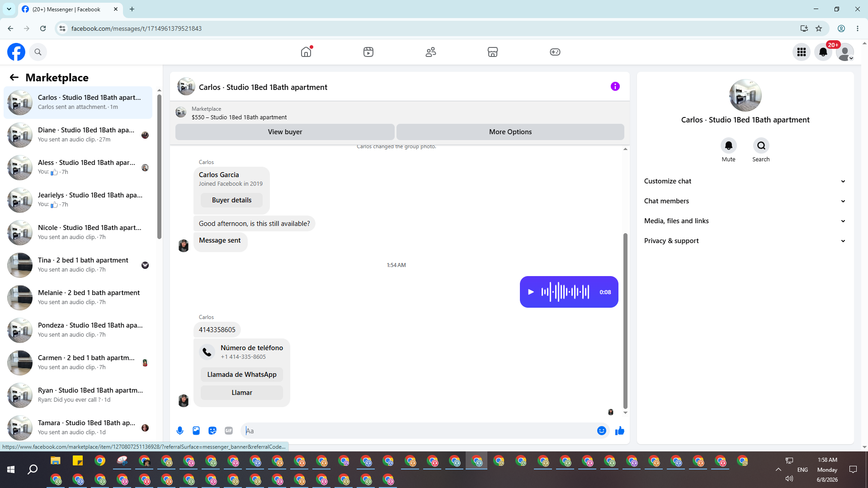Reload the Messenger page
Viewport: 868px width, 488px height.
click(43, 28)
